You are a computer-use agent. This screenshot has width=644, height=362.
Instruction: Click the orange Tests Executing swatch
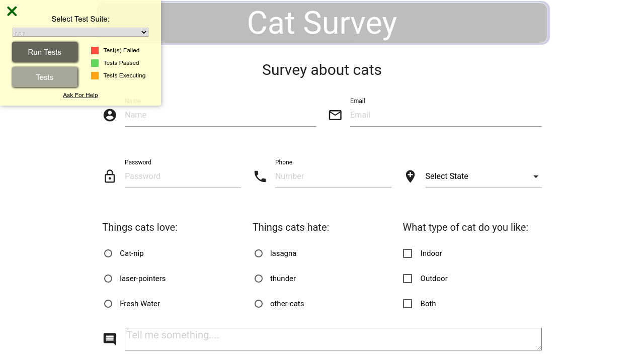click(95, 75)
